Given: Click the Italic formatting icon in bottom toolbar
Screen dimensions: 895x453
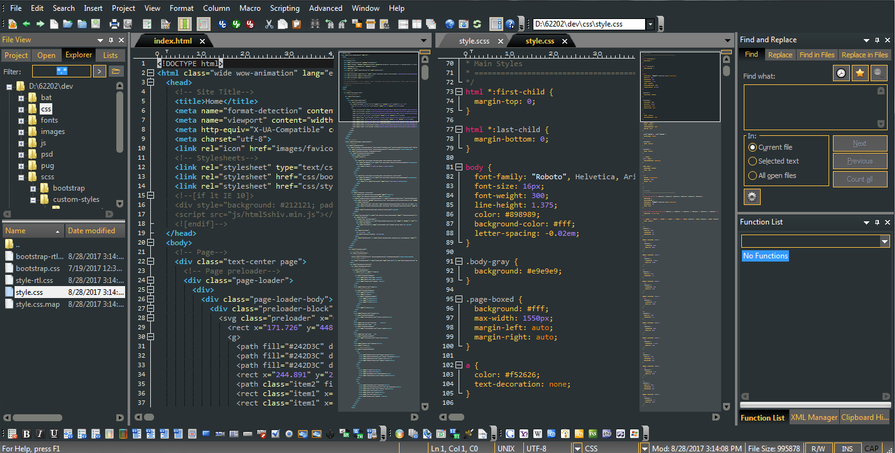Looking at the screenshot, I should [40, 434].
